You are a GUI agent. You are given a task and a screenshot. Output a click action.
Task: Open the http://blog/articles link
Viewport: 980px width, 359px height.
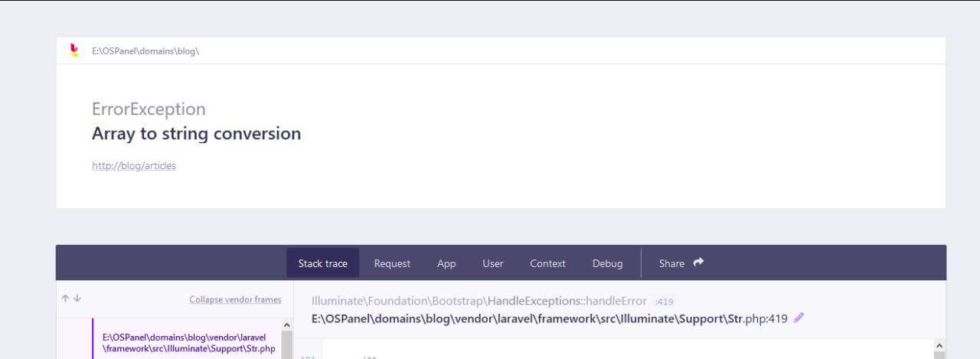[x=134, y=165]
